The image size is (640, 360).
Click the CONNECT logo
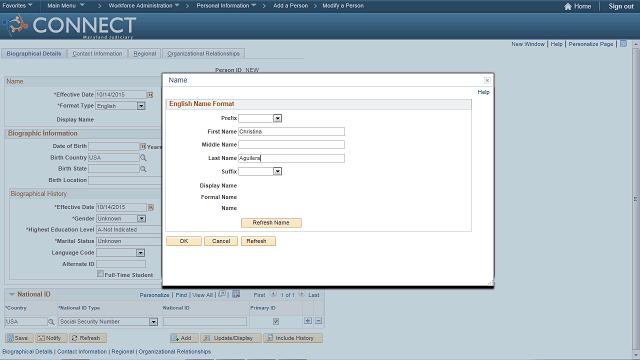[69, 27]
